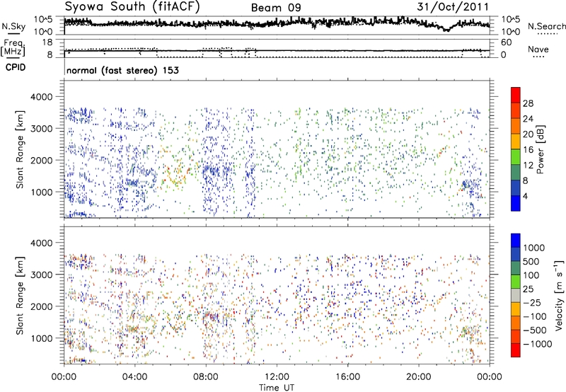Click the dark blue top of Velocity color bar
The width and height of the screenshot is (566, 392).
(x=516, y=241)
